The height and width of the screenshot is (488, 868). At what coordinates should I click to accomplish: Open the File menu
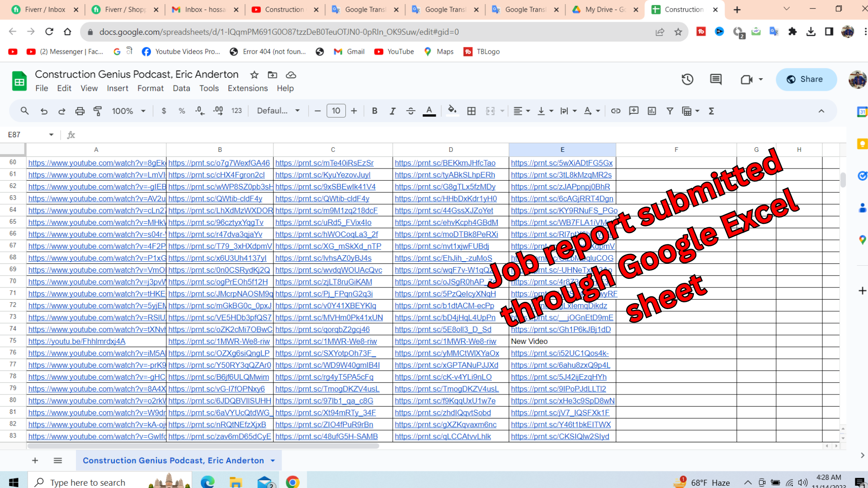(x=42, y=89)
